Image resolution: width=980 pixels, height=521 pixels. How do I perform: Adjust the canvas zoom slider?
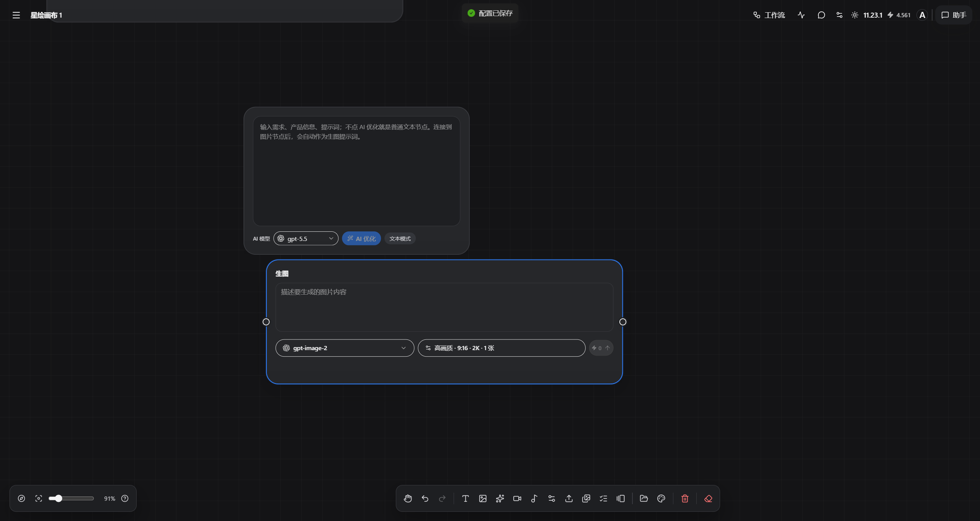(x=71, y=498)
